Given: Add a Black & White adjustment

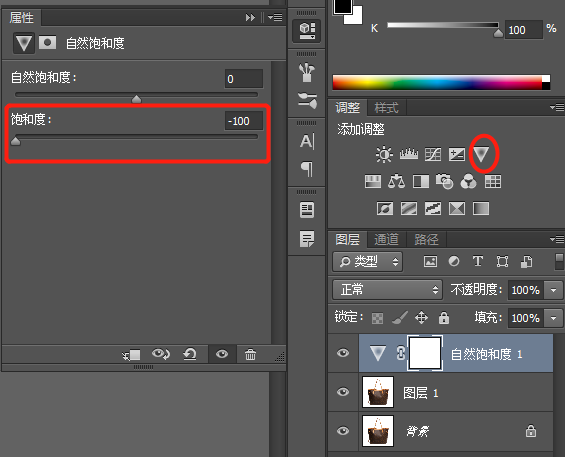Looking at the screenshot, I should coord(421,181).
